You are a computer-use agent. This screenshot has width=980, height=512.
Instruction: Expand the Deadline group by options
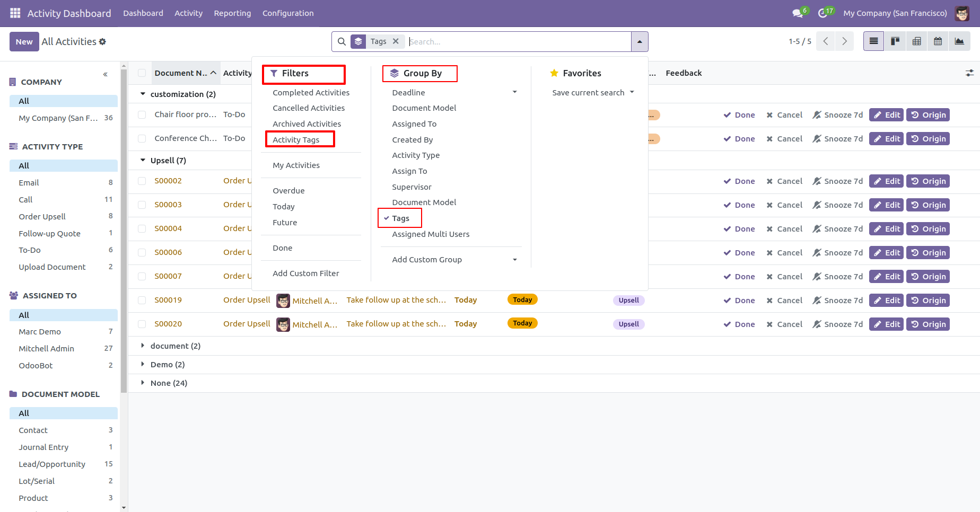(x=514, y=92)
